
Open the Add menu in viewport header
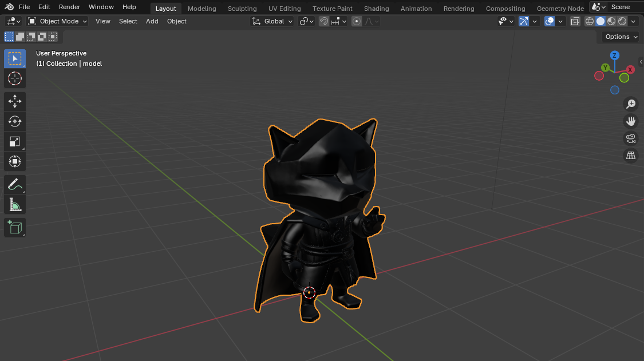click(x=152, y=21)
